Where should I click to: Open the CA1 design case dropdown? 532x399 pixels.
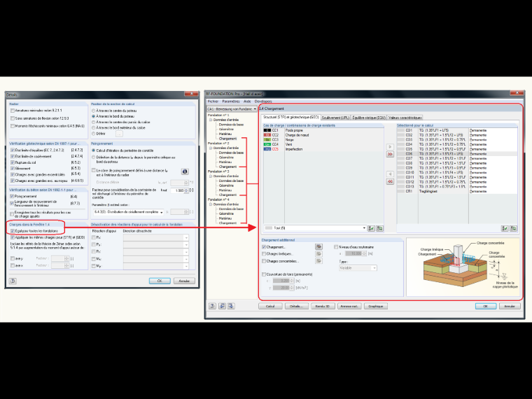[232, 109]
